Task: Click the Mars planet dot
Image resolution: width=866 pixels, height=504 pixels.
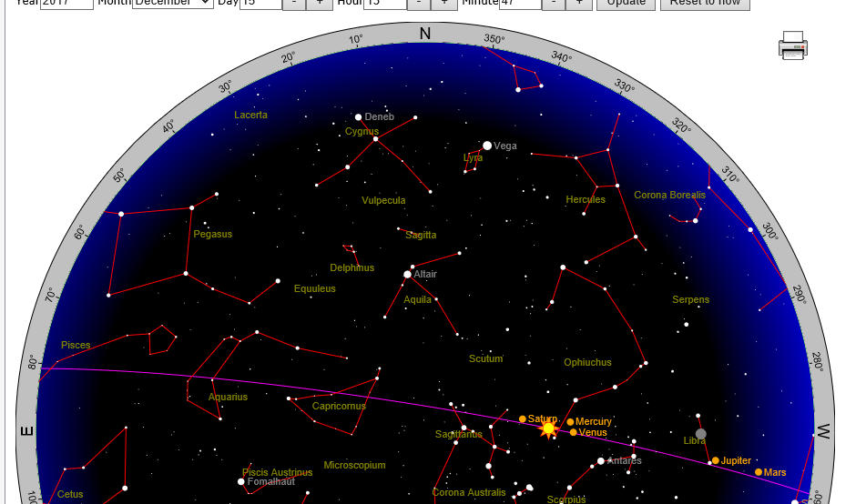Action: (759, 472)
